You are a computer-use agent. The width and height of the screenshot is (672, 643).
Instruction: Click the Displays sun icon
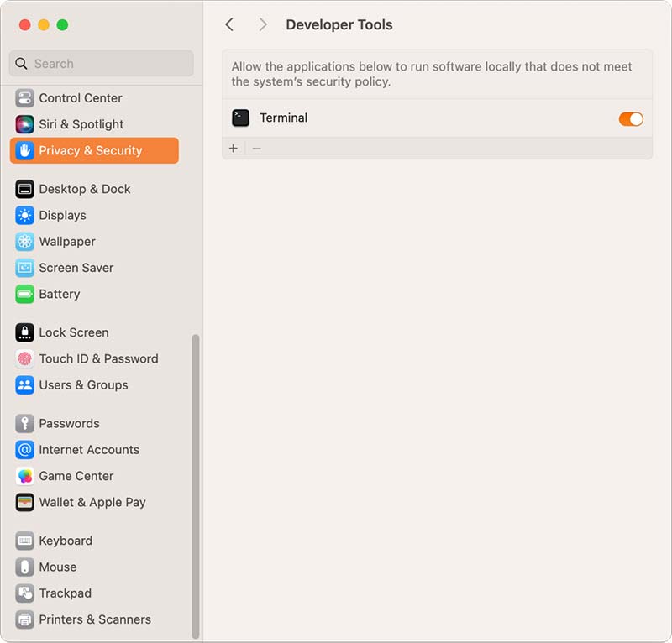24,215
